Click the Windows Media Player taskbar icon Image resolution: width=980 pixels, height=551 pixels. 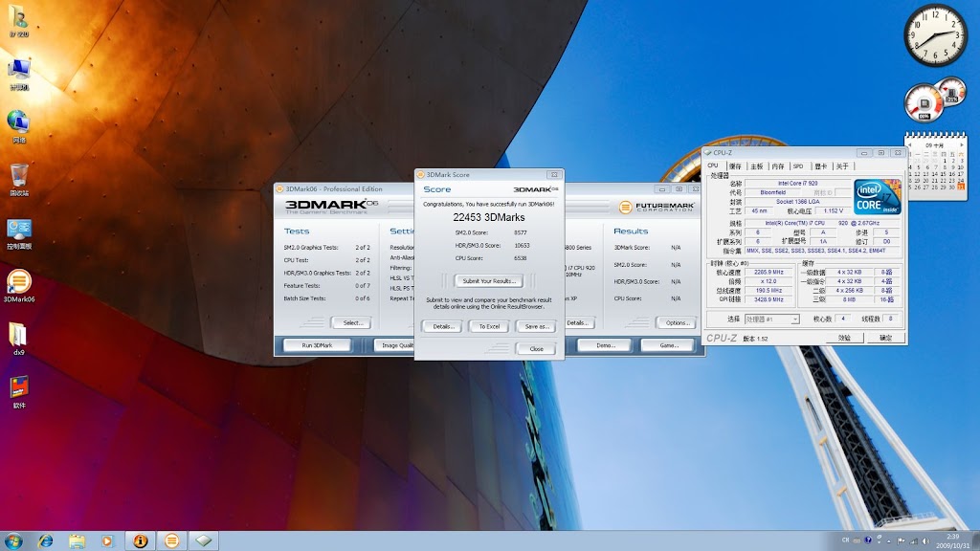107,540
